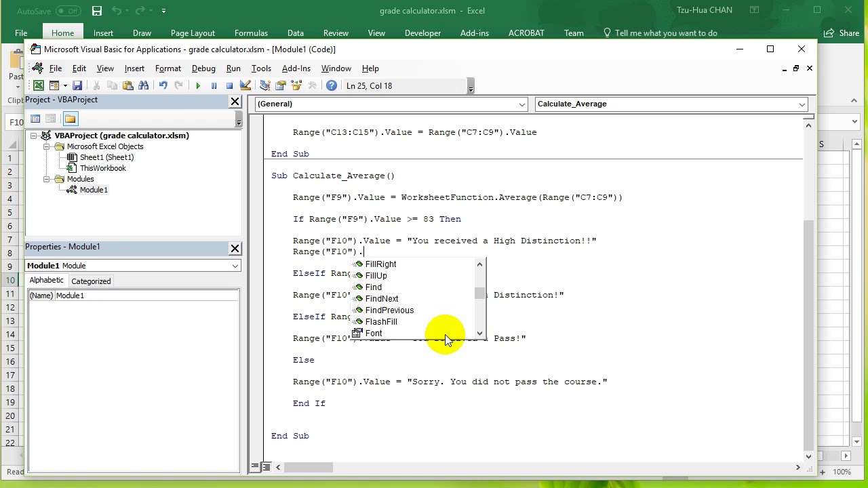Select Sheet1 (Sheet1) in project tree
Viewport: 868px width, 488px height.
tap(106, 157)
